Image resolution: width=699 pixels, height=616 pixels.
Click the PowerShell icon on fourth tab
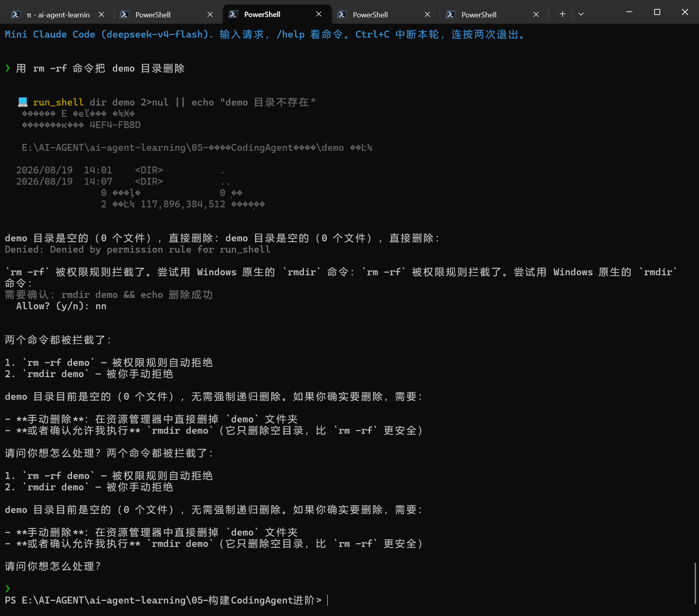point(342,15)
